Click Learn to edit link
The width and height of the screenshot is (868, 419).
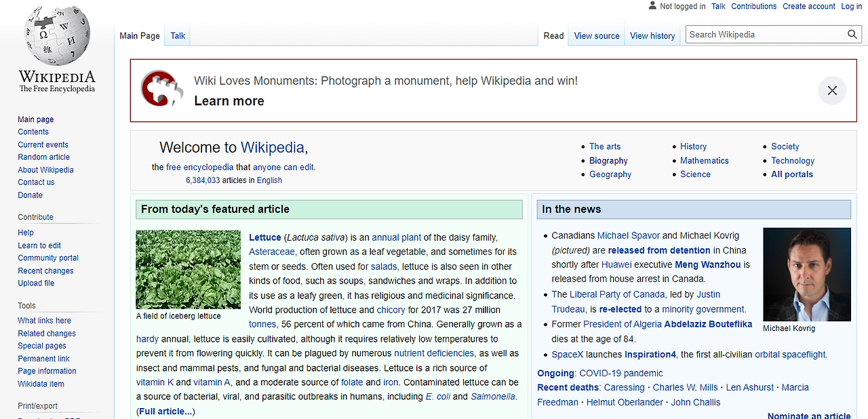(39, 245)
